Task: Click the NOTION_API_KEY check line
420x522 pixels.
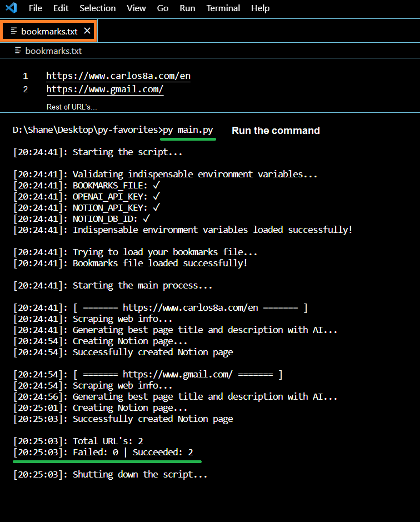Action: tap(87, 208)
